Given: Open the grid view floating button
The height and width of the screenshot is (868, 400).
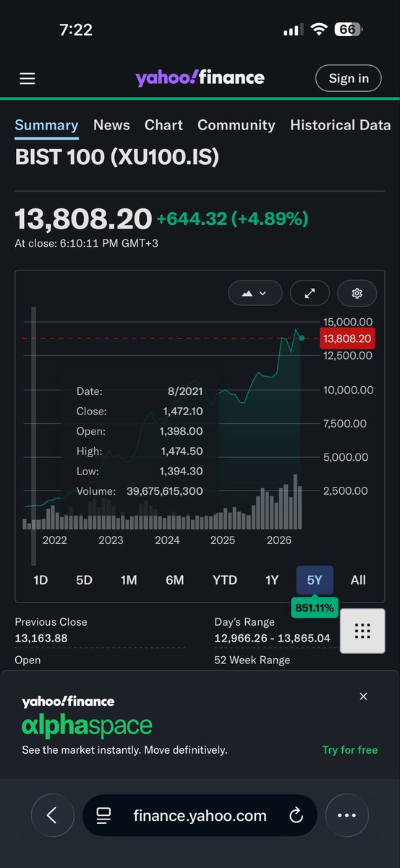Looking at the screenshot, I should click(362, 631).
